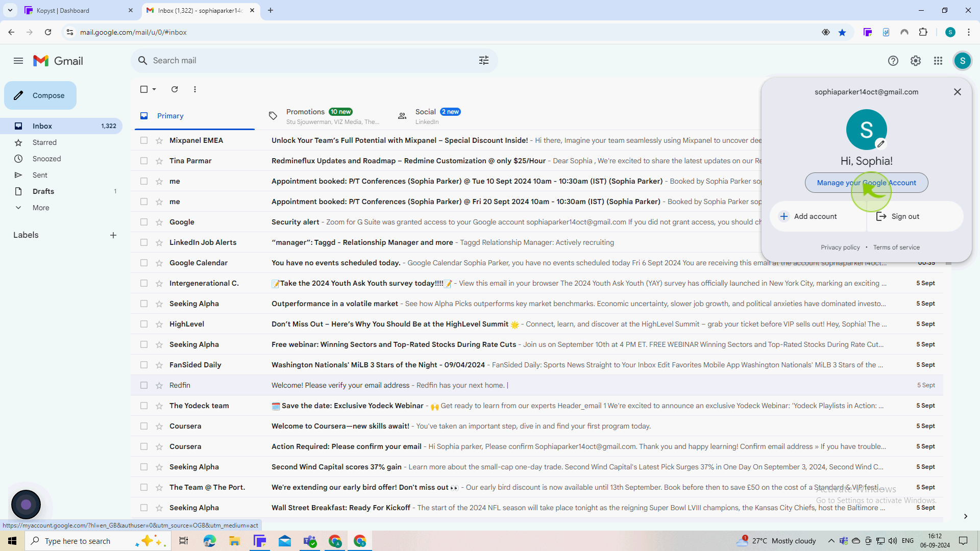Image resolution: width=980 pixels, height=551 pixels.
Task: Click the Gmail logo
Action: (x=58, y=61)
